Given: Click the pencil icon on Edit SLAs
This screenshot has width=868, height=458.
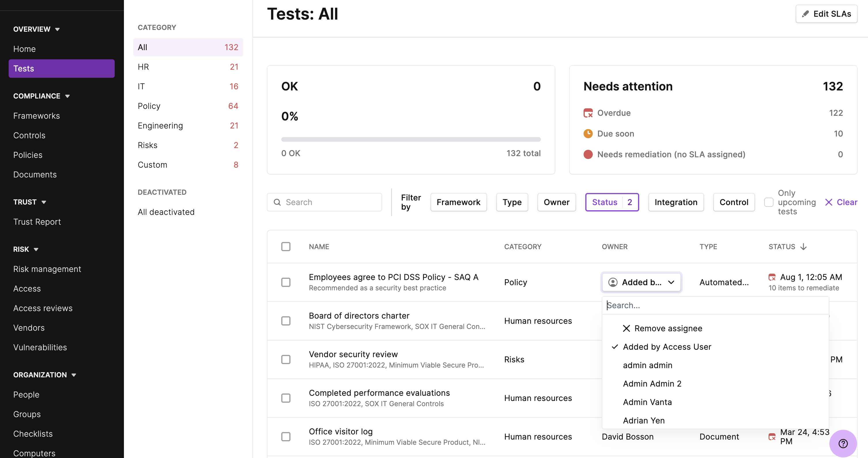Looking at the screenshot, I should click(805, 14).
